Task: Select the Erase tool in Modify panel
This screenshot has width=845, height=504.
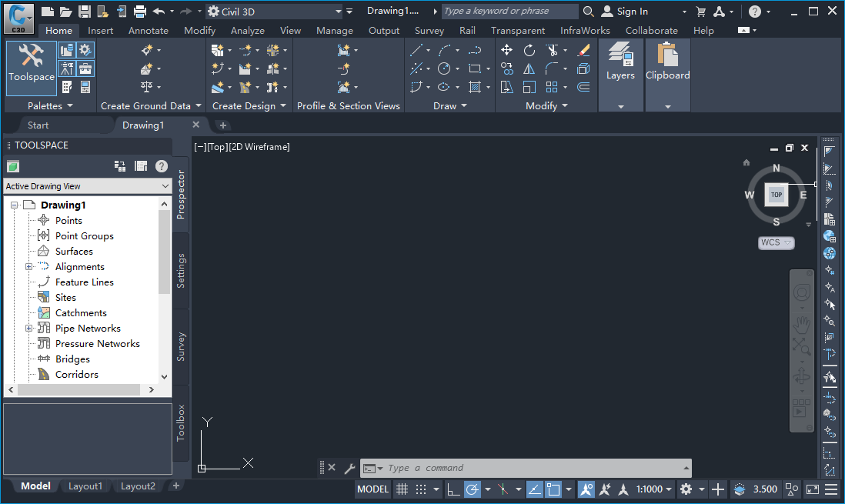Action: point(583,51)
